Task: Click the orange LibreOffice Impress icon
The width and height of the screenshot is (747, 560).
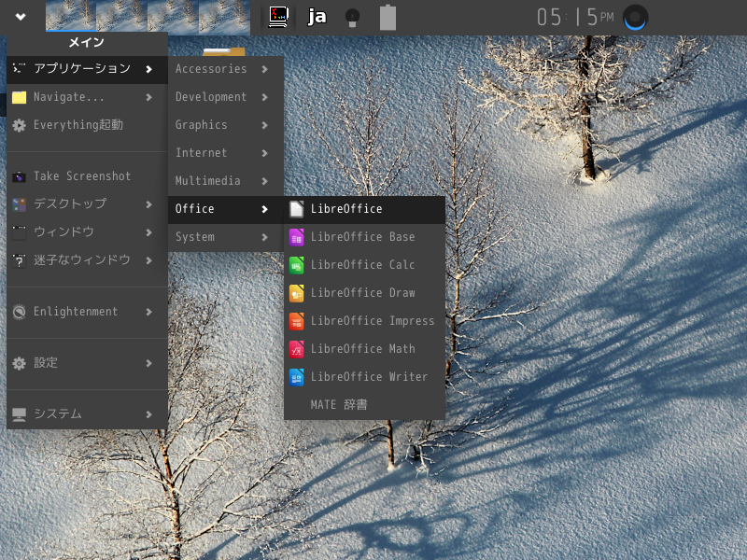Action: [296, 321]
